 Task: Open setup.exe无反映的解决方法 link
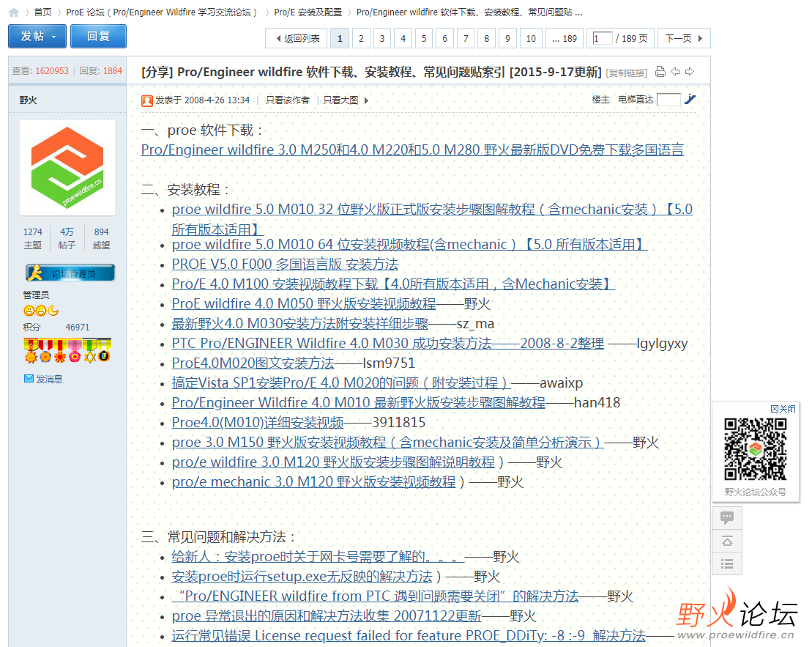click(x=302, y=575)
